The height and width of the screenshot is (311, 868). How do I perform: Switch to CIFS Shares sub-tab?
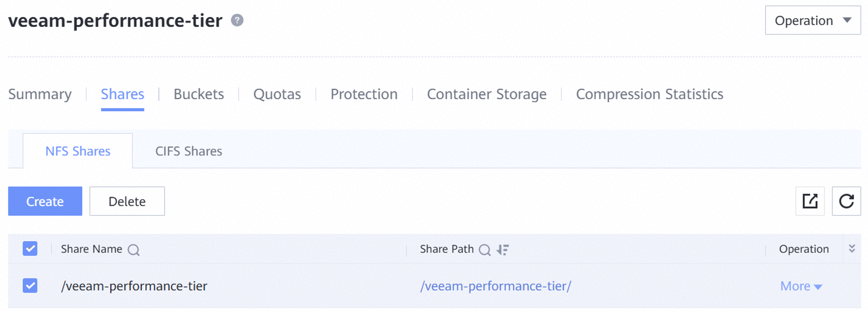pyautogui.click(x=189, y=151)
